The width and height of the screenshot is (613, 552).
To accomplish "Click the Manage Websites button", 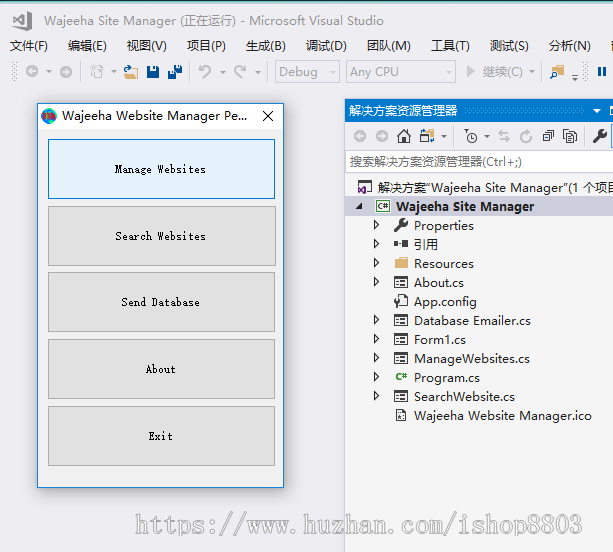I will click(161, 169).
